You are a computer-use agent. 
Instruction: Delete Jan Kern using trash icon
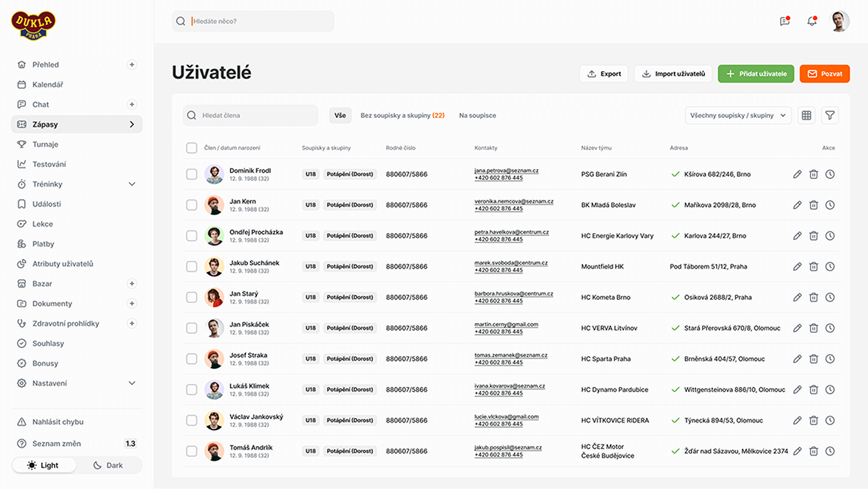point(813,205)
